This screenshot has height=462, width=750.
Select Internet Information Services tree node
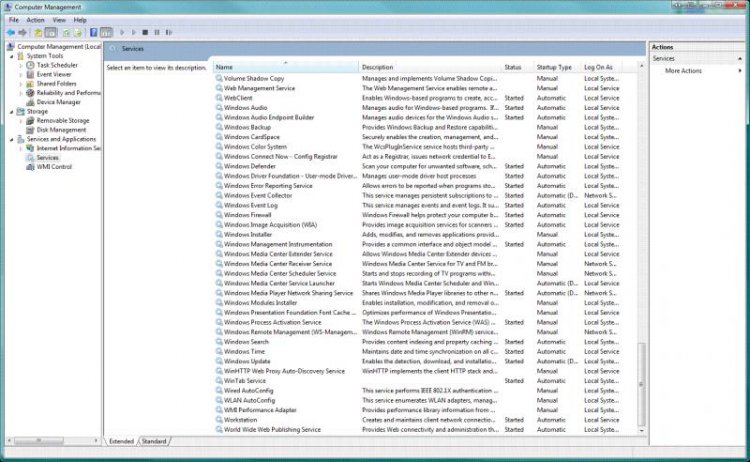coord(68,148)
